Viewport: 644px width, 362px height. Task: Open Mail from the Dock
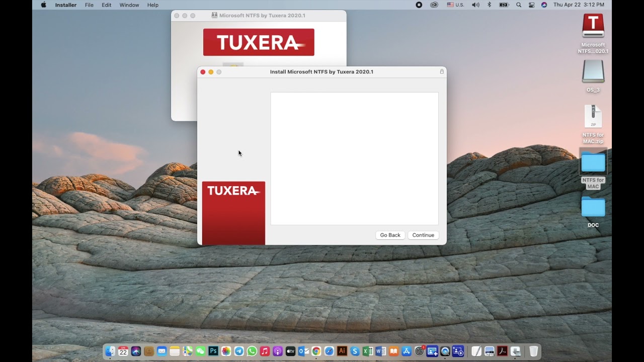coord(162,351)
